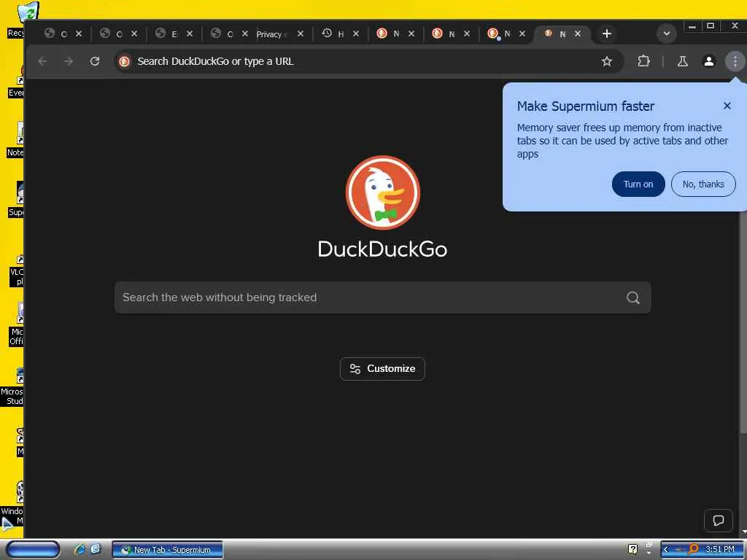Close the History tab

356,34
